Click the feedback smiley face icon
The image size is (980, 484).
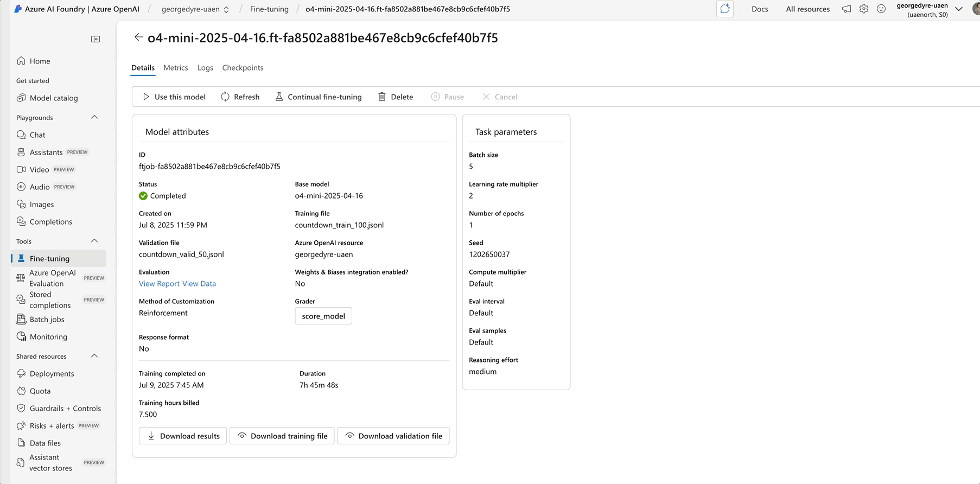tap(881, 9)
